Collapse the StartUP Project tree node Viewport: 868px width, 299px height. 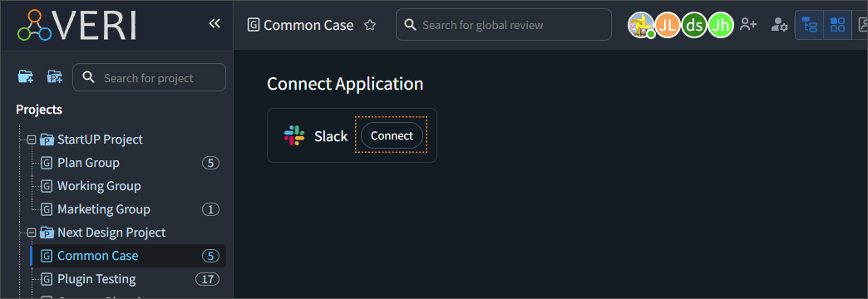32,140
